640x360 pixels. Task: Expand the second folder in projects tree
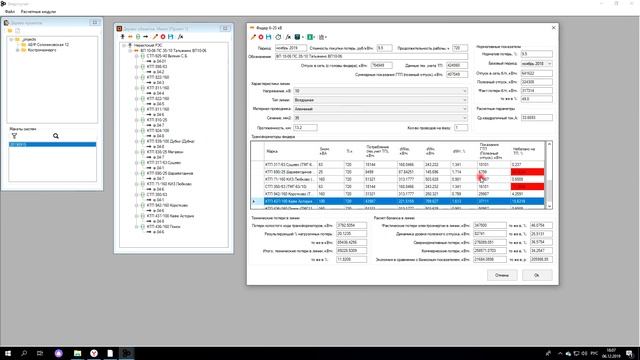(x=18, y=50)
